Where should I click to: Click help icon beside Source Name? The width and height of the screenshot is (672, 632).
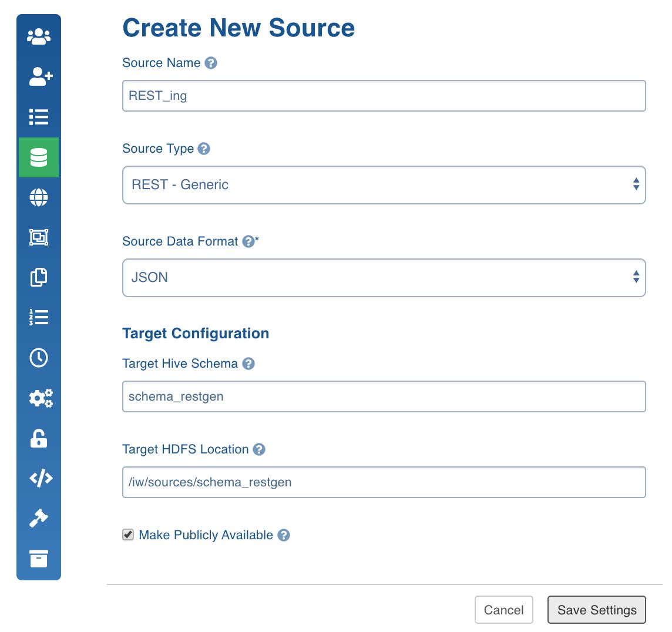[211, 63]
